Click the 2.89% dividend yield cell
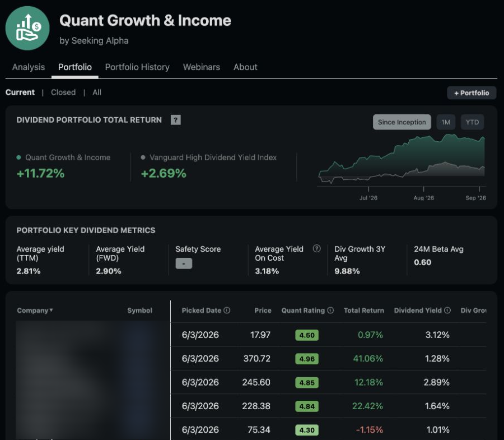504x440 pixels. click(x=436, y=382)
